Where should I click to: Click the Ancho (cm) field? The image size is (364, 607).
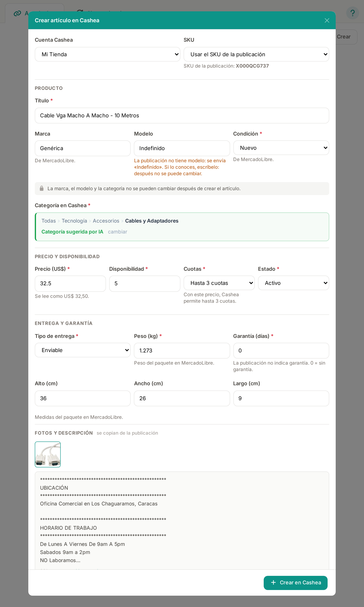182,398
